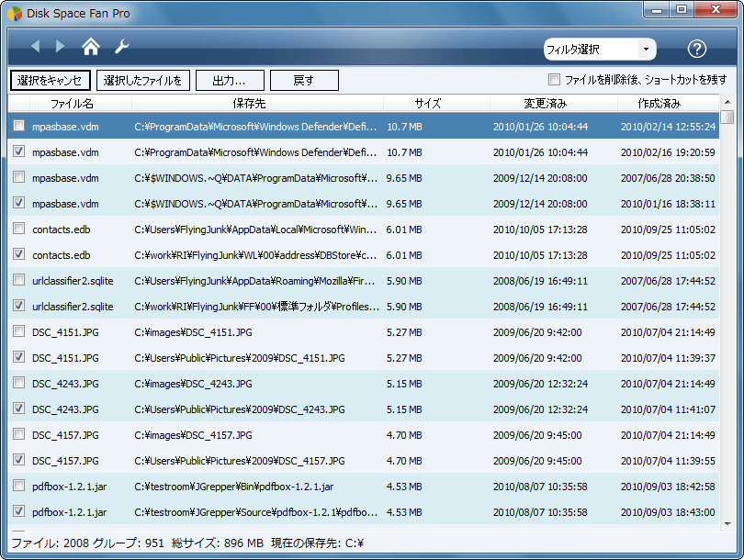The image size is (744, 560).
Task: Sort by ファイル名 column header
Action: pos(81,104)
